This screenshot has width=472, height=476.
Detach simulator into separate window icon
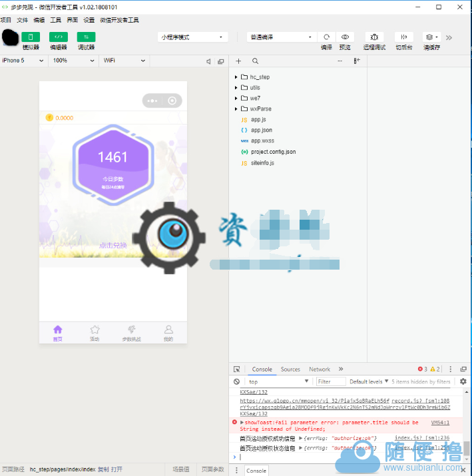click(221, 61)
